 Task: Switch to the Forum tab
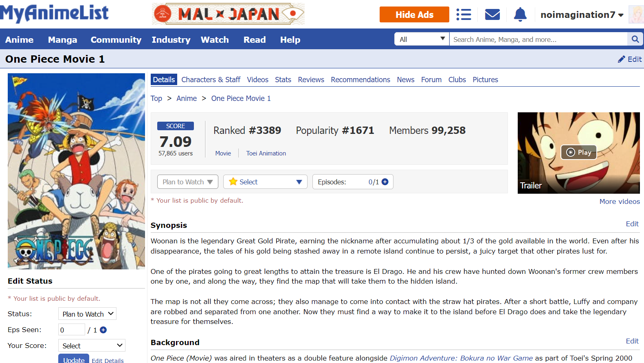pyautogui.click(x=431, y=80)
